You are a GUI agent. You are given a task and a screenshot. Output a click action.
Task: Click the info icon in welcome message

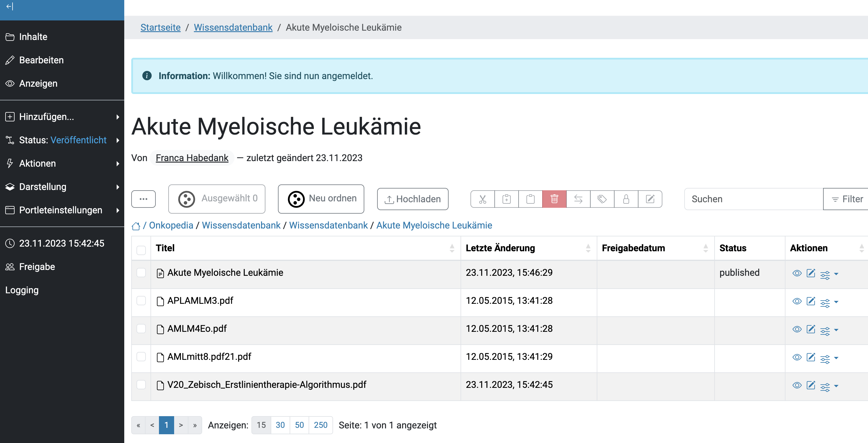pyautogui.click(x=147, y=76)
